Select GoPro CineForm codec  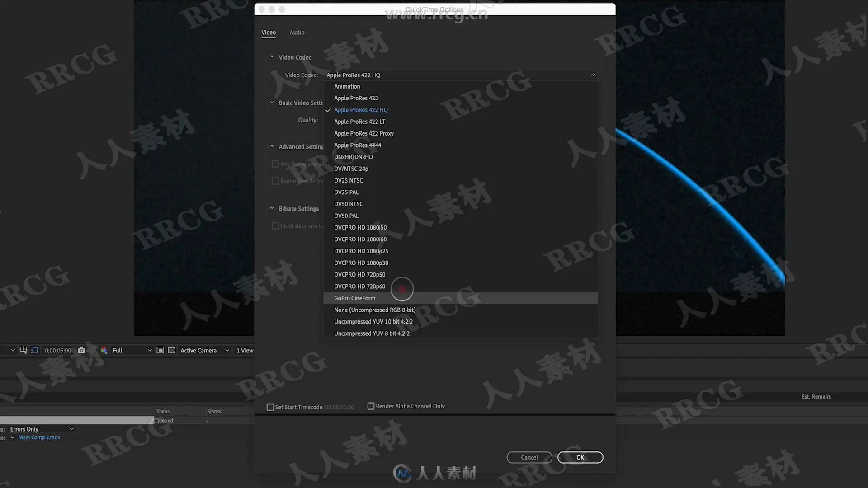coord(354,298)
